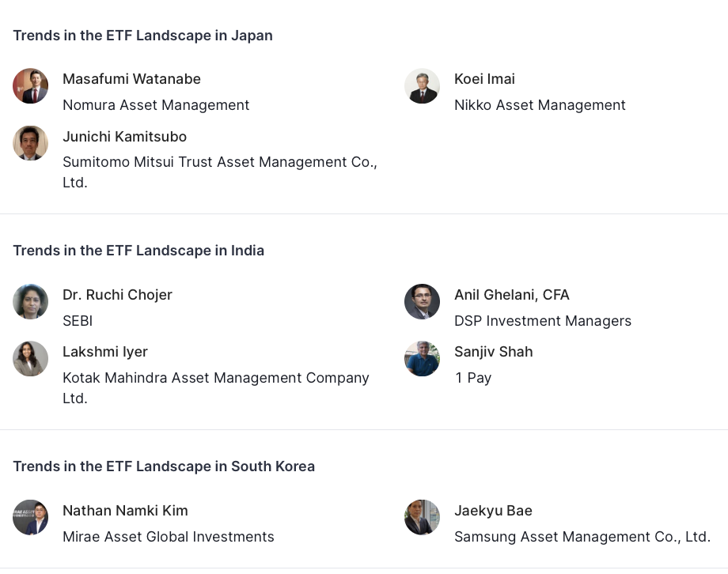Select Anil Ghelani's profile picture
This screenshot has width=728, height=574.
pos(422,301)
